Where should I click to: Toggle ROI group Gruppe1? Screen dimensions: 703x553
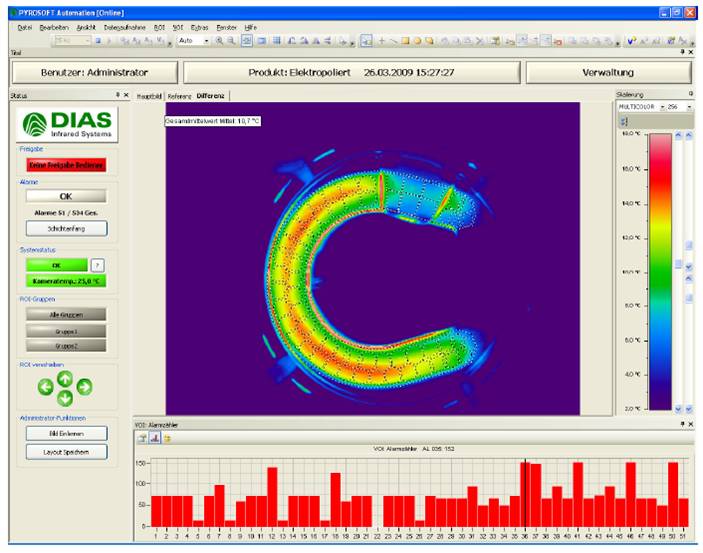coord(64,329)
